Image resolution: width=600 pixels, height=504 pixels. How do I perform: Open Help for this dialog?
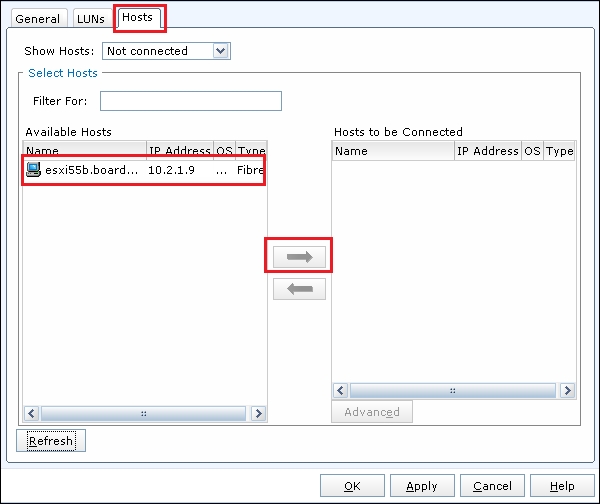pyautogui.click(x=562, y=486)
